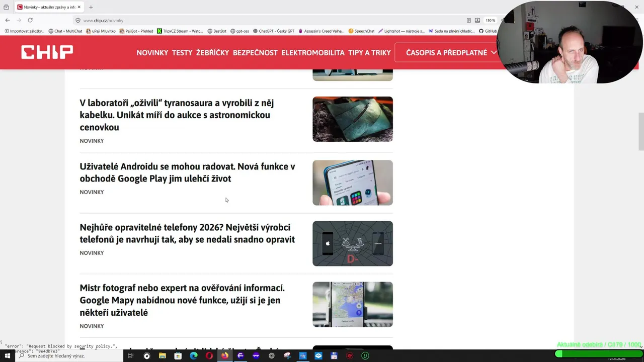Screen dimensions: 644x362
Task: Click NOVINKY tag under tyranosaurus article
Action: [x=92, y=141]
